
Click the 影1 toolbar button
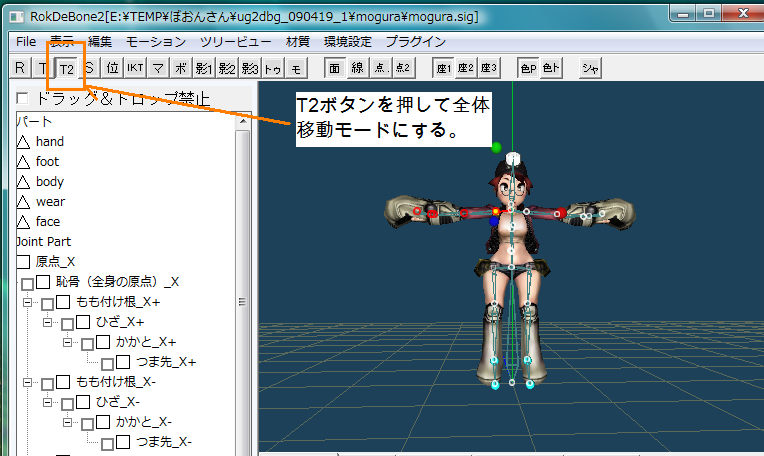click(204, 68)
